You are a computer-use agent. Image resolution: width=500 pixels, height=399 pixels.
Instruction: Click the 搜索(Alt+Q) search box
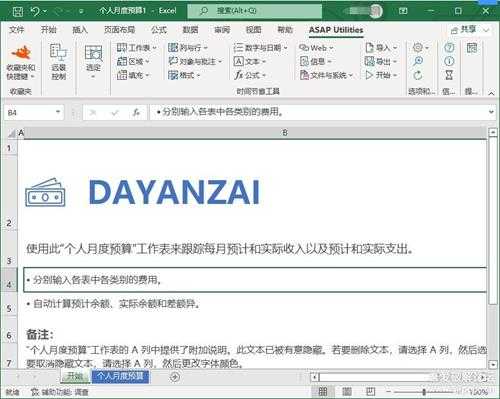255,11
